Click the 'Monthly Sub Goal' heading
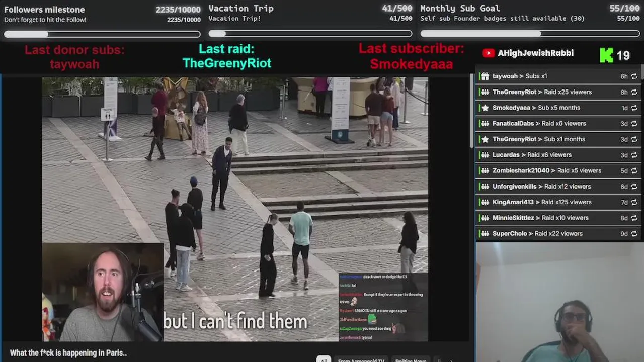The height and width of the screenshot is (362, 644). click(x=460, y=8)
